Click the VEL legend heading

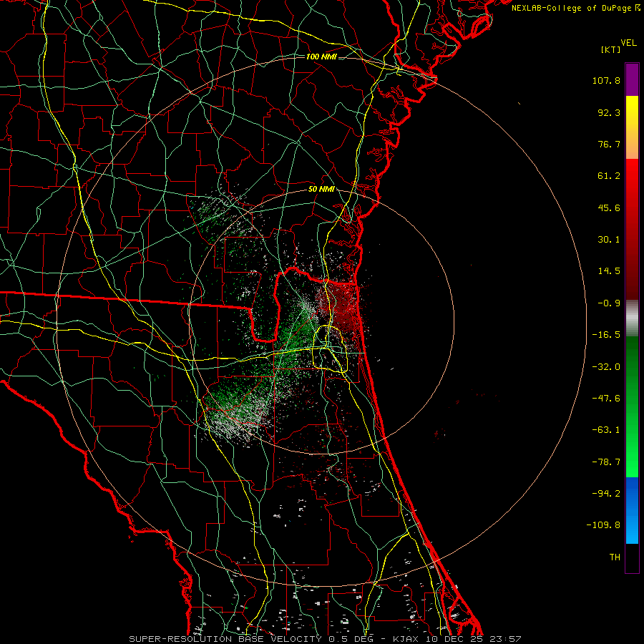pyautogui.click(x=629, y=43)
